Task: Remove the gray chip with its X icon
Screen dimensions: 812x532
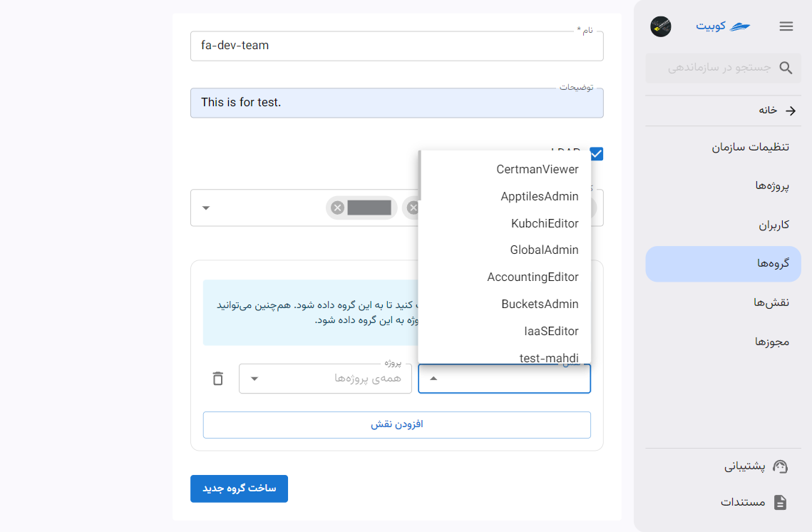Action: click(338, 208)
